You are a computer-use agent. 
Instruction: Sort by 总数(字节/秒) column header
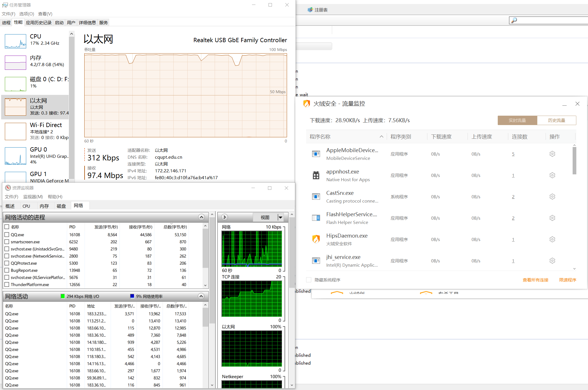(175, 227)
